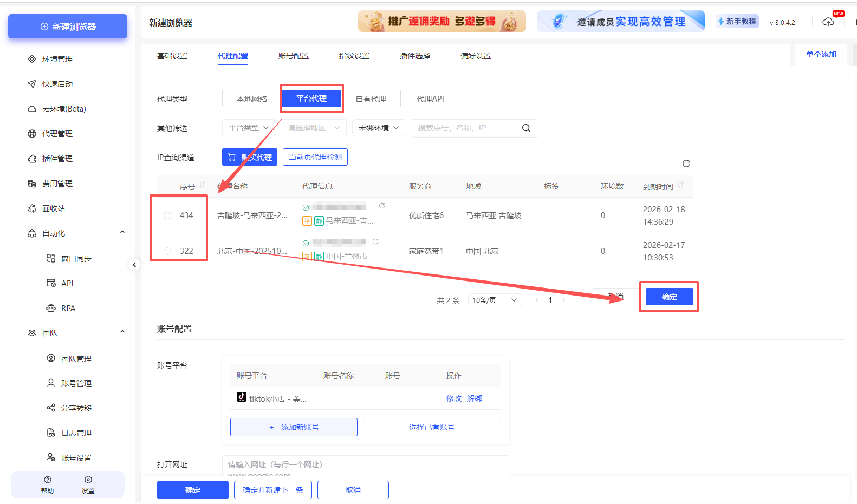Collapse the 自动化 section chevron
857x504 pixels.
[x=122, y=232]
